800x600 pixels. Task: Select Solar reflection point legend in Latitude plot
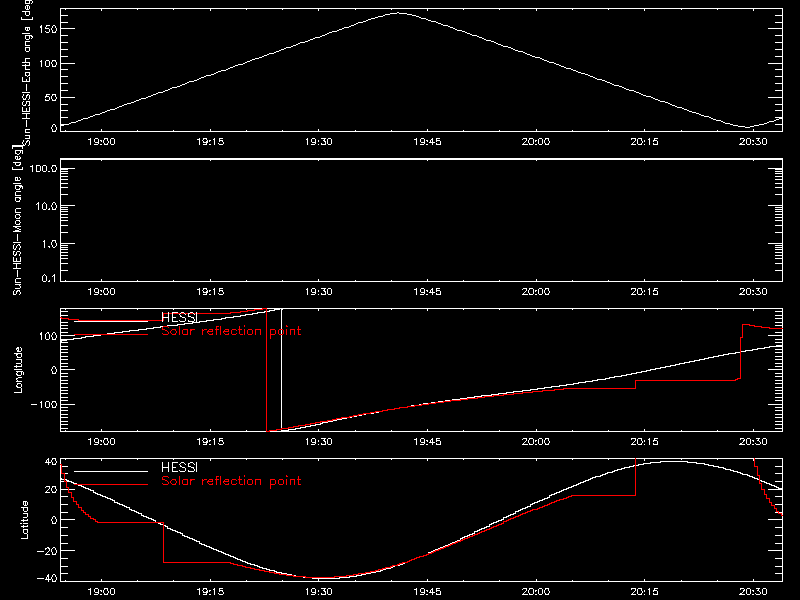(x=231, y=481)
